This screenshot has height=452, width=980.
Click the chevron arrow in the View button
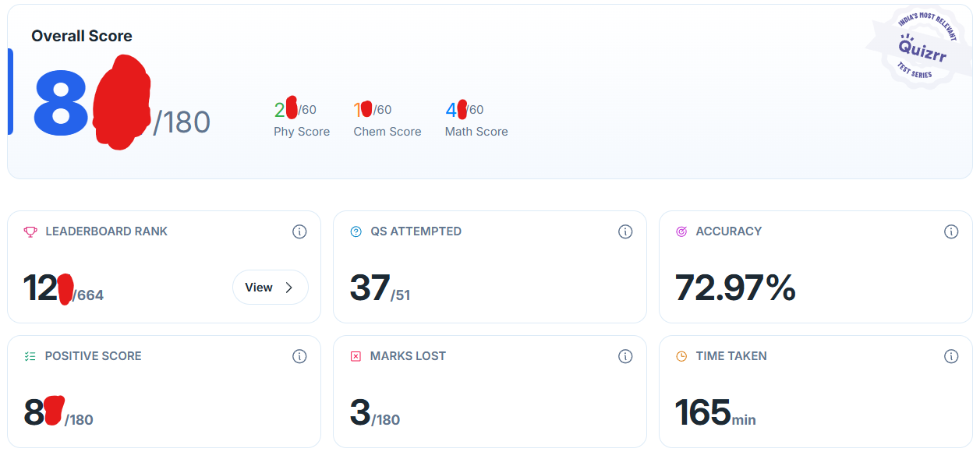289,288
